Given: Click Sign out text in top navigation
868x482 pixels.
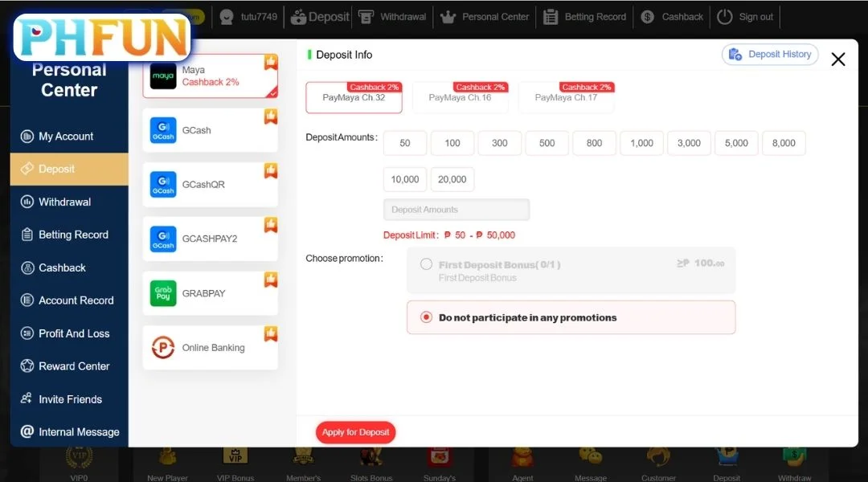Looking at the screenshot, I should tap(756, 17).
